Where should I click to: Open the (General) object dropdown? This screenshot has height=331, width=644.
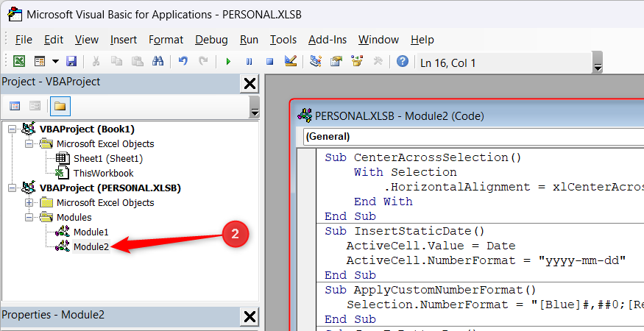(x=473, y=137)
